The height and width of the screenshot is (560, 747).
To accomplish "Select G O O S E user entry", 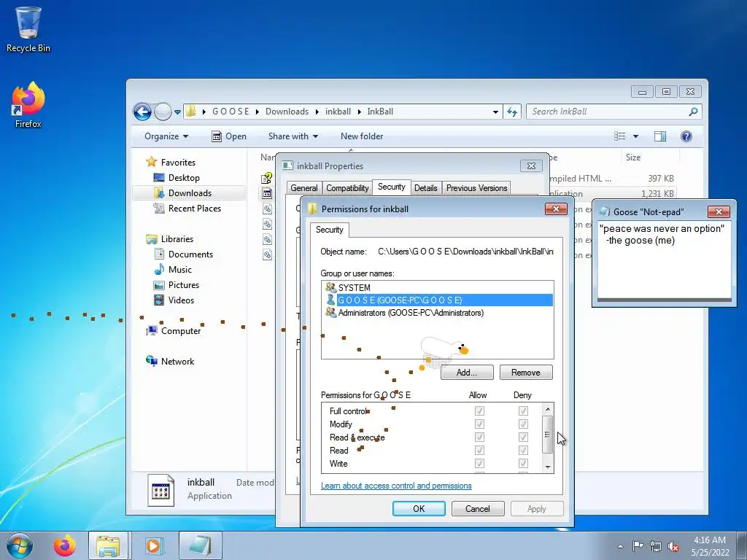I will [437, 300].
